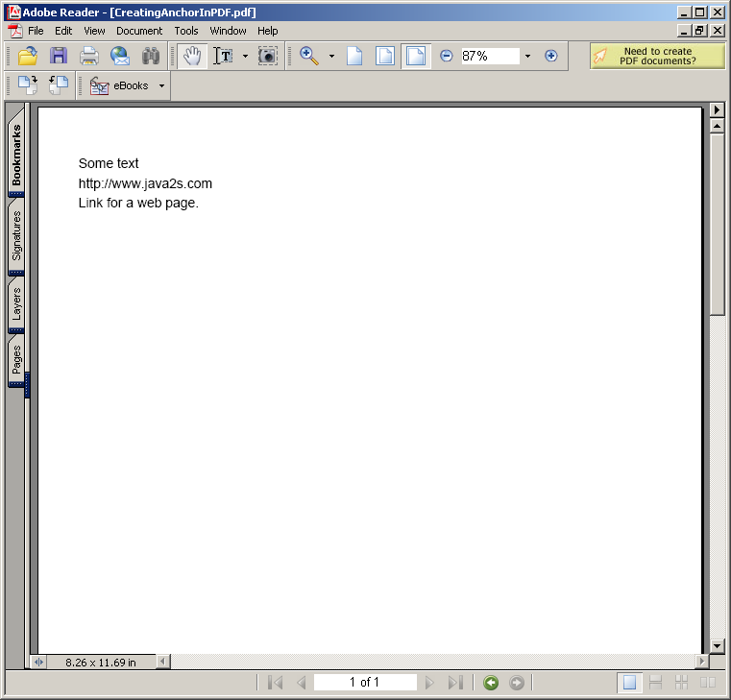This screenshot has height=700, width=731.
Task: Email the PDF using globe envelope icon
Action: (120, 56)
